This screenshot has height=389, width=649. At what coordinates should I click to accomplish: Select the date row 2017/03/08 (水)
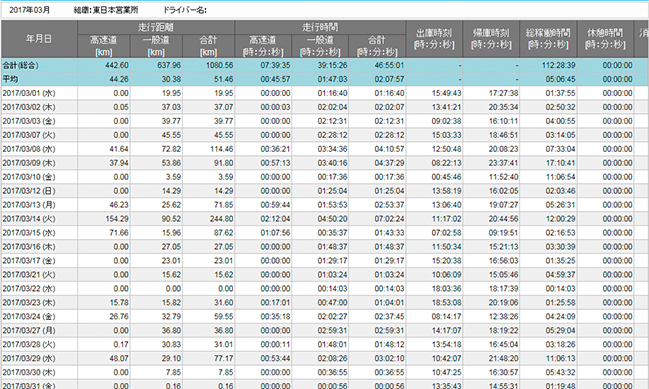click(29, 149)
